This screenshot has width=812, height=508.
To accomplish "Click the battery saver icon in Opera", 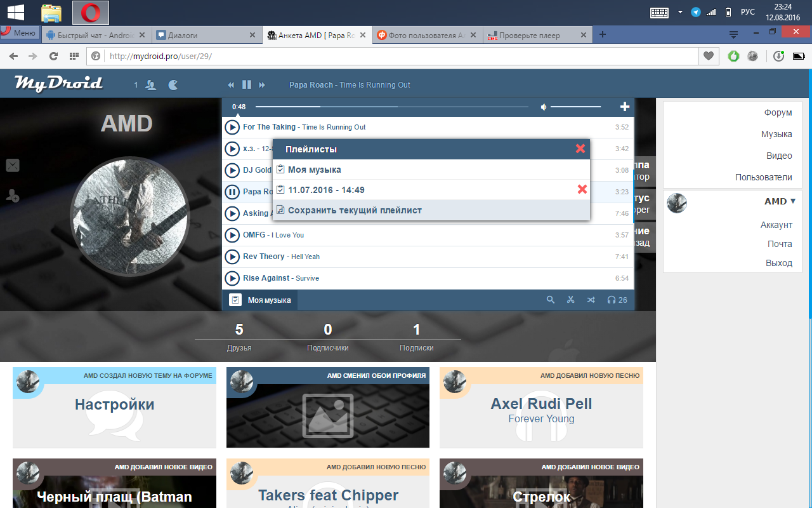I will coord(798,56).
